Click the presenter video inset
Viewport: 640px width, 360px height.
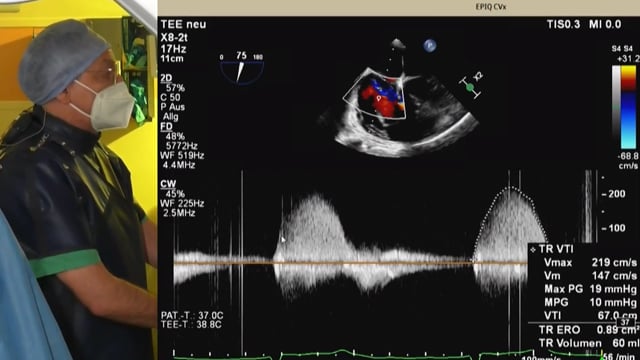(78, 180)
